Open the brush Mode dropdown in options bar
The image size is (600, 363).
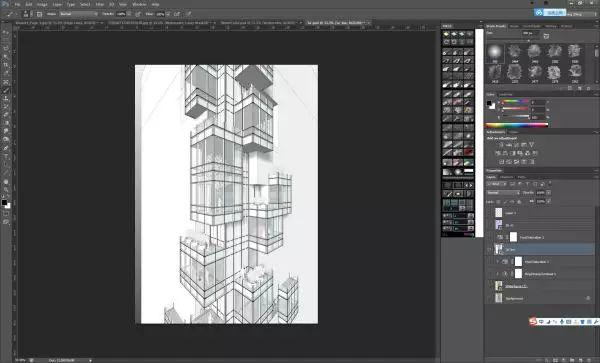(x=78, y=14)
